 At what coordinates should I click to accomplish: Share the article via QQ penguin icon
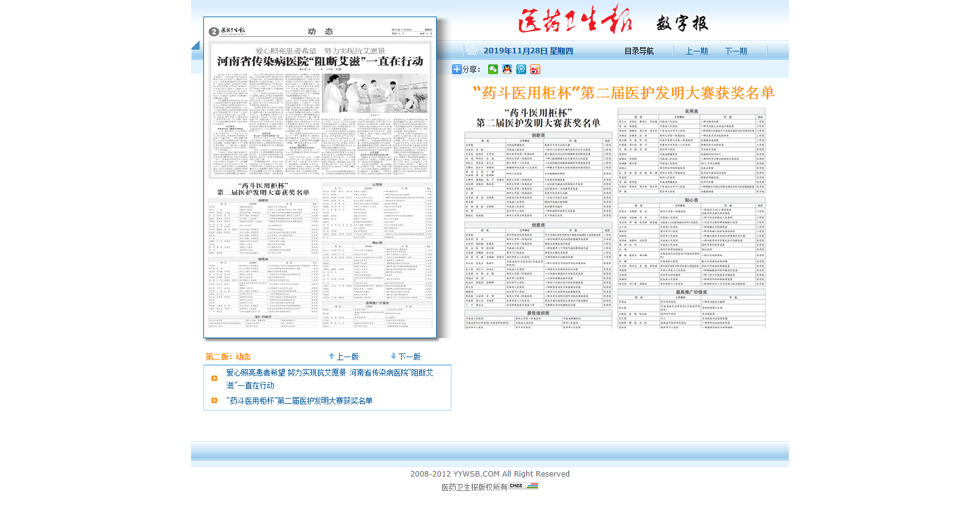tap(507, 70)
